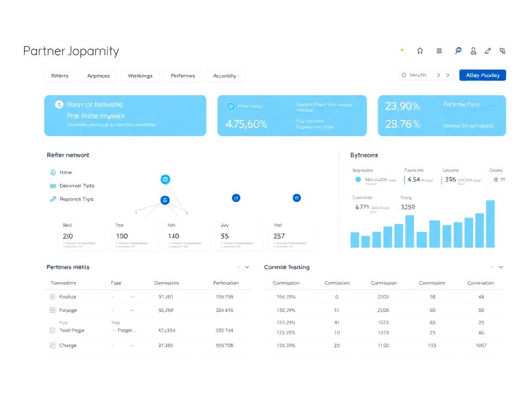
Task: Toggle the blue node in the network diagram
Action: click(165, 199)
